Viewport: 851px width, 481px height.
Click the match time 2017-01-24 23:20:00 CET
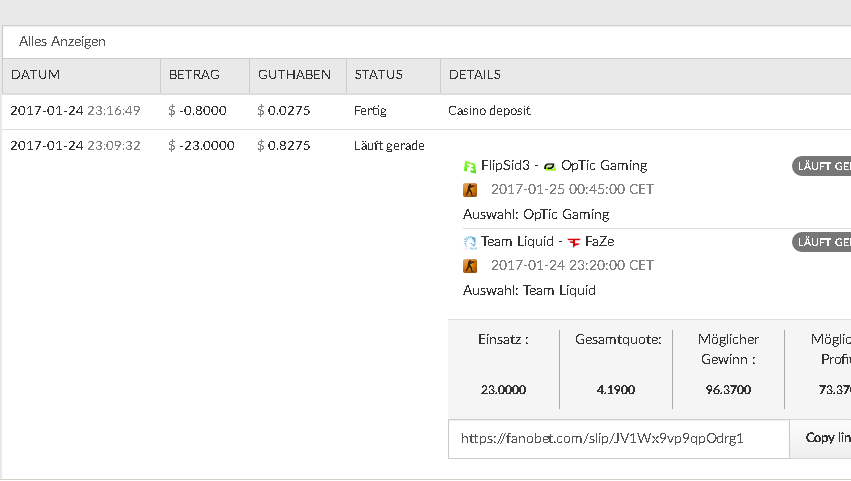pos(573,265)
